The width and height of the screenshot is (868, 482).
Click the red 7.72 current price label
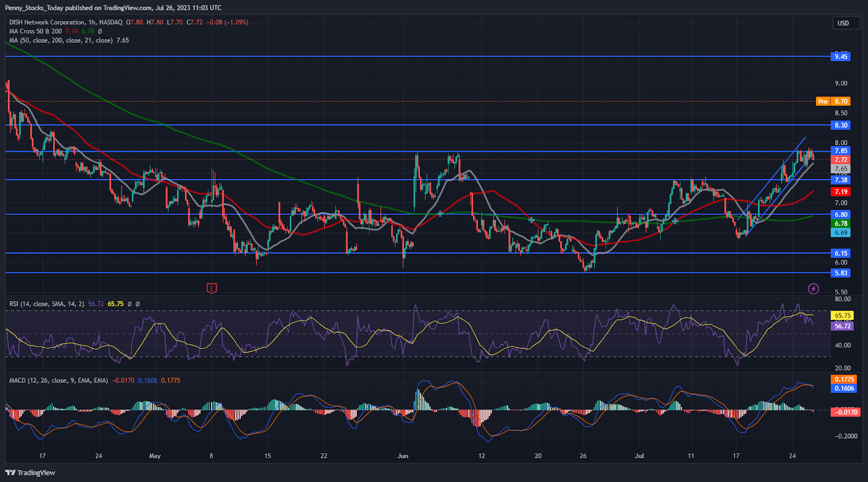tap(841, 160)
